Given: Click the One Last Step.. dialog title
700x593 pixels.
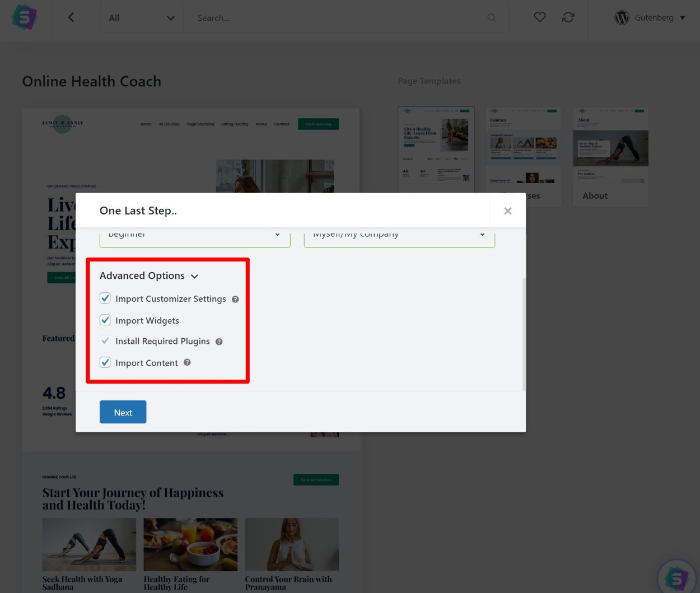Looking at the screenshot, I should click(x=138, y=211).
